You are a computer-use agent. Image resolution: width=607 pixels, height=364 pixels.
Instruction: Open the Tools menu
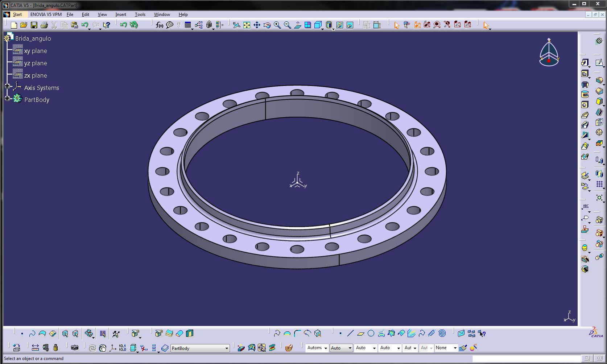click(140, 15)
